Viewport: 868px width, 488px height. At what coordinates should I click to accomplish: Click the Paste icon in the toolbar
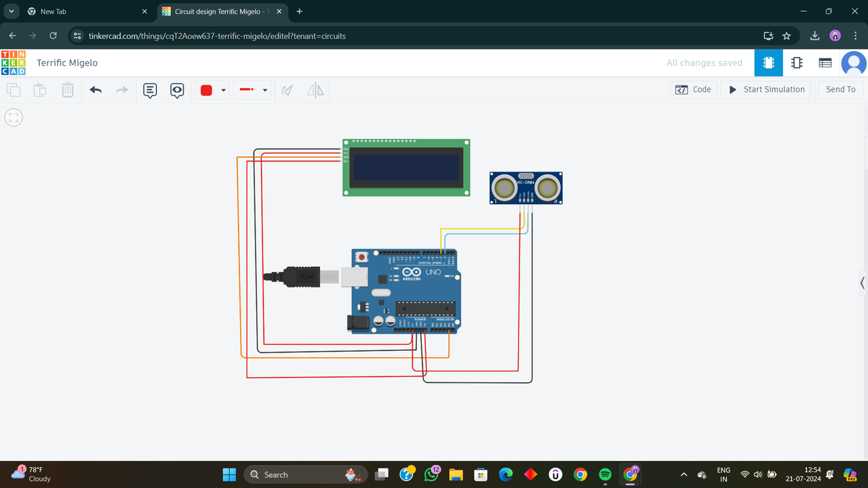click(x=41, y=89)
